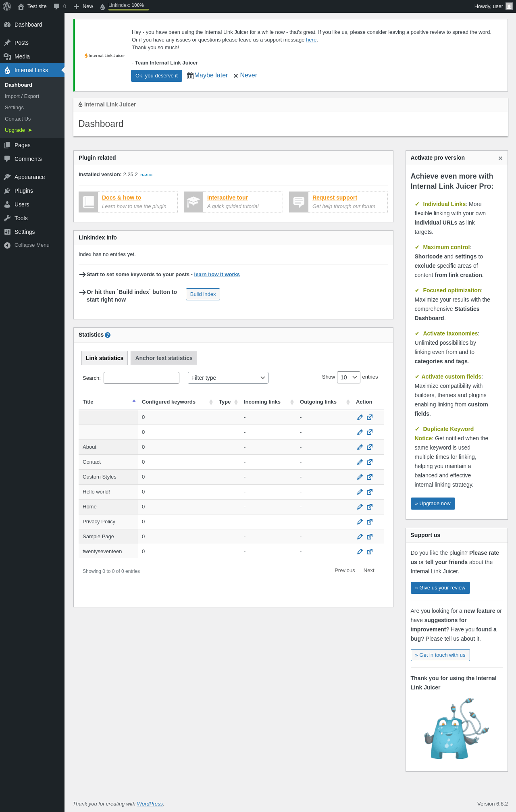516x812 pixels.
Task: Click the green Upgrade submenu link
Action: click(18, 130)
